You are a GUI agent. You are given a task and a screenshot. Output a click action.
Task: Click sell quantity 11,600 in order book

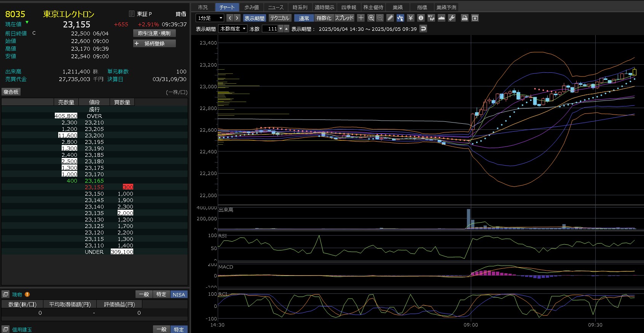click(68, 135)
